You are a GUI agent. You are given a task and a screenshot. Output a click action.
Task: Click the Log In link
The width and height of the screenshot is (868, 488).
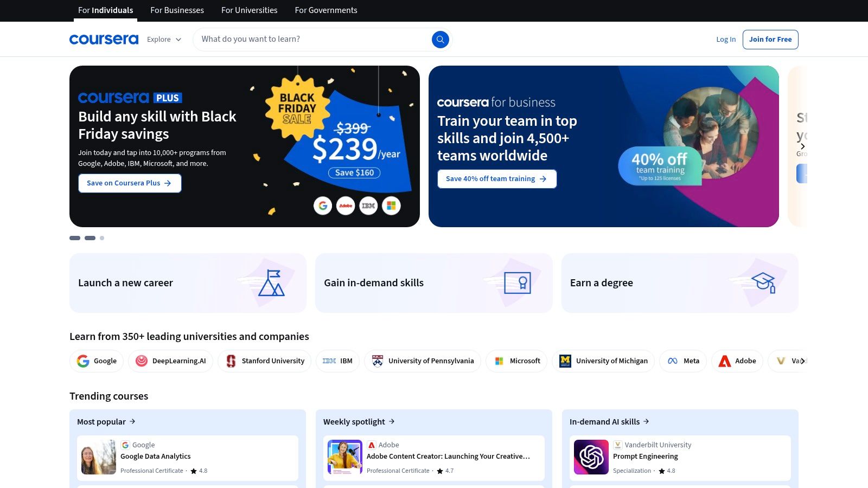(726, 39)
